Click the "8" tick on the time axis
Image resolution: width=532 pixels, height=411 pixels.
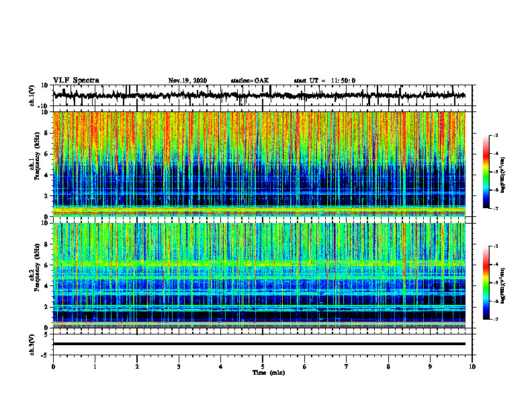[388, 367]
